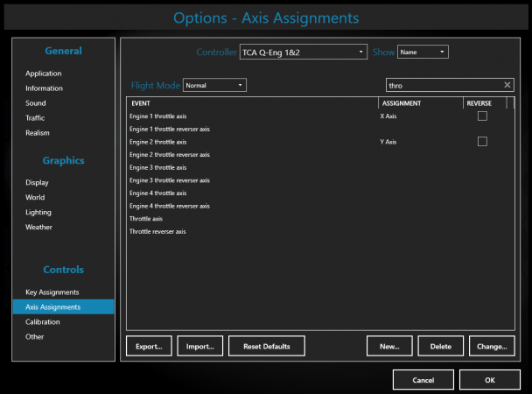
Task: Click inside the search field containing thro
Action: [442, 85]
